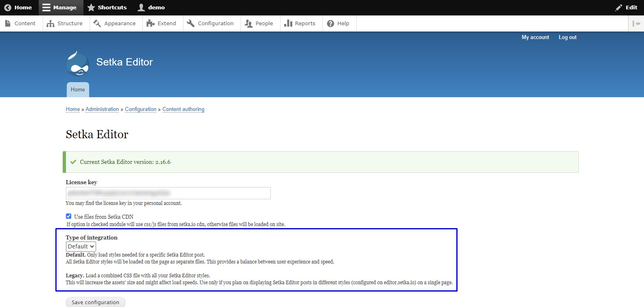Open the Shortcuts star menu

(107, 7)
